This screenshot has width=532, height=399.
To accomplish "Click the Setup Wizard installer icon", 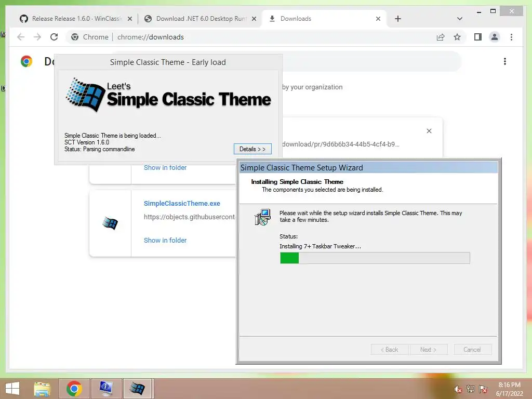I will (x=262, y=217).
